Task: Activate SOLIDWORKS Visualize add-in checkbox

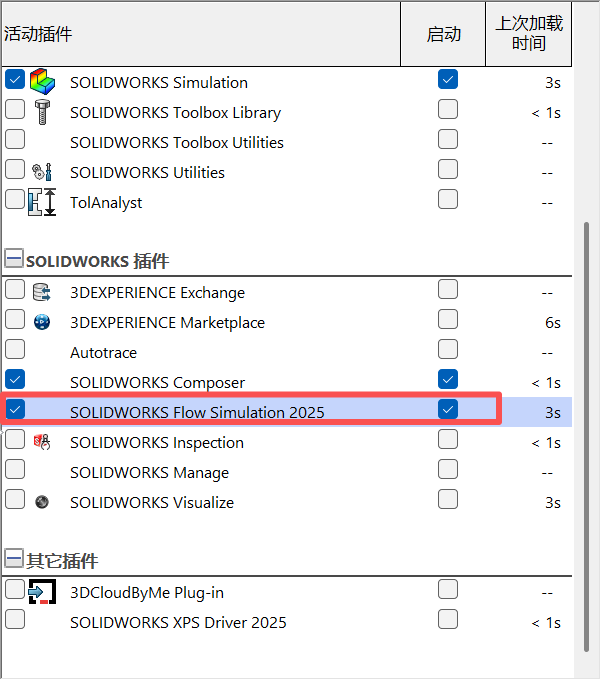Action: coord(15,499)
